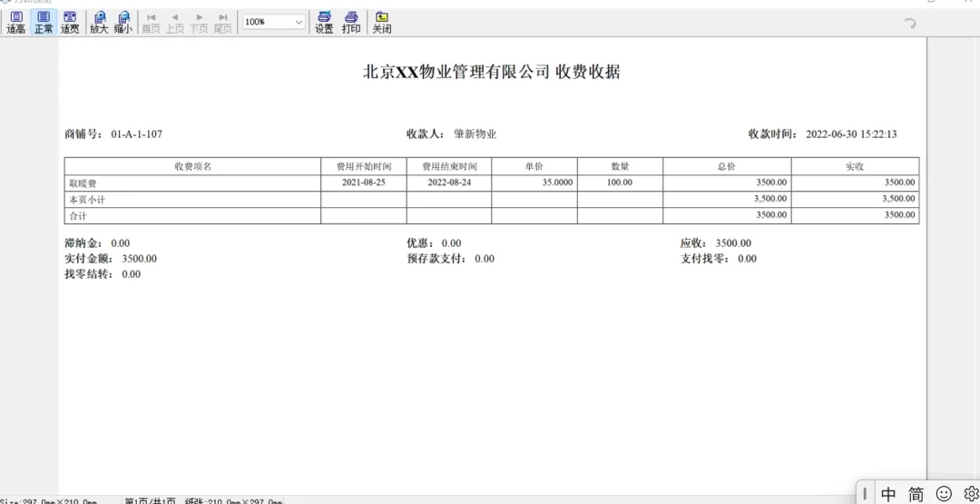Click the 适宽 fit-width toolbar icon
Viewport: 980px width, 504px height.
click(x=70, y=23)
